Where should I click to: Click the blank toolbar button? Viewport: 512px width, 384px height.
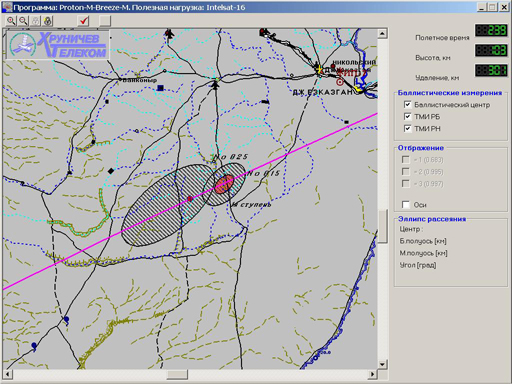(105, 21)
